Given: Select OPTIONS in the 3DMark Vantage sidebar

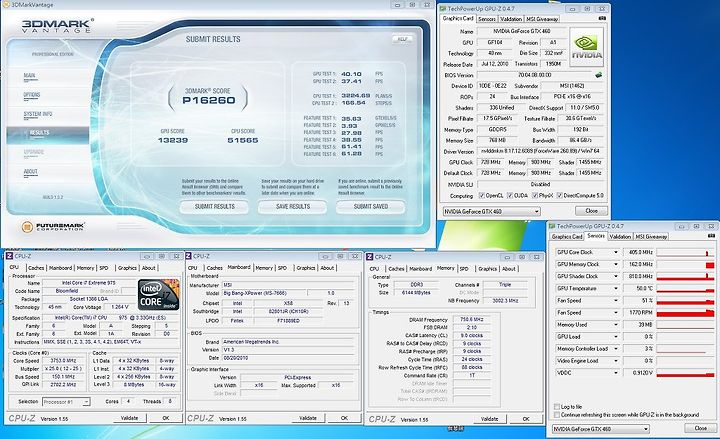Looking at the screenshot, I should pos(32,95).
